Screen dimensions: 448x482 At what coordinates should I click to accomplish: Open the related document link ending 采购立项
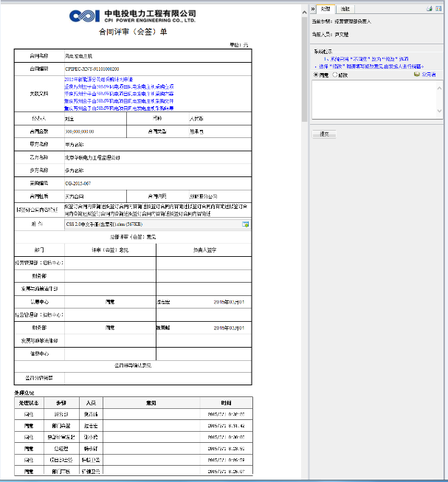[x=119, y=86]
